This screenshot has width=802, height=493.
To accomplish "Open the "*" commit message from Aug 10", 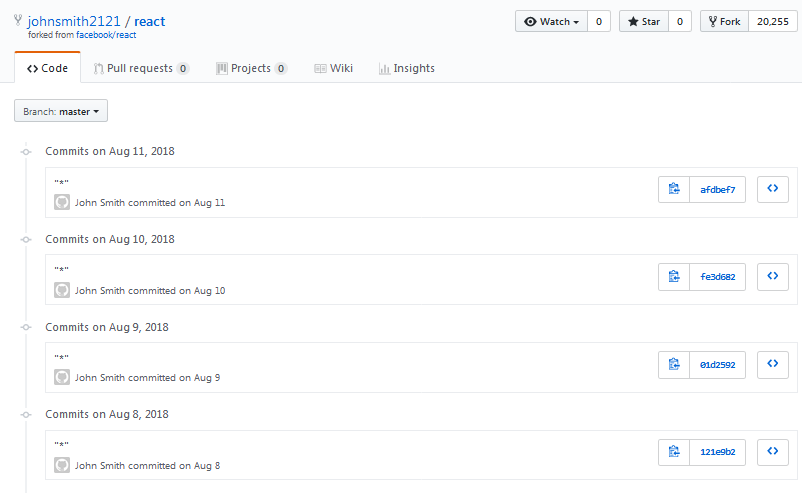I will [61, 269].
